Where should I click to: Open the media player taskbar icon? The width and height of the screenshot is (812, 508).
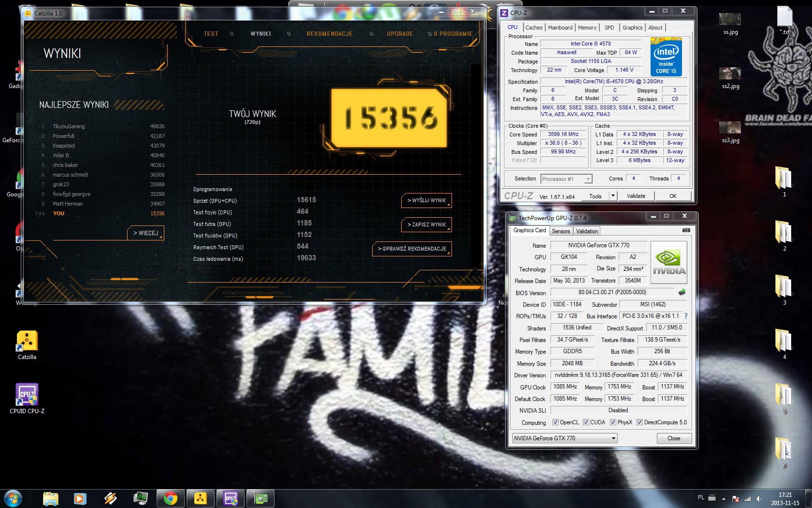pyautogui.click(x=80, y=498)
